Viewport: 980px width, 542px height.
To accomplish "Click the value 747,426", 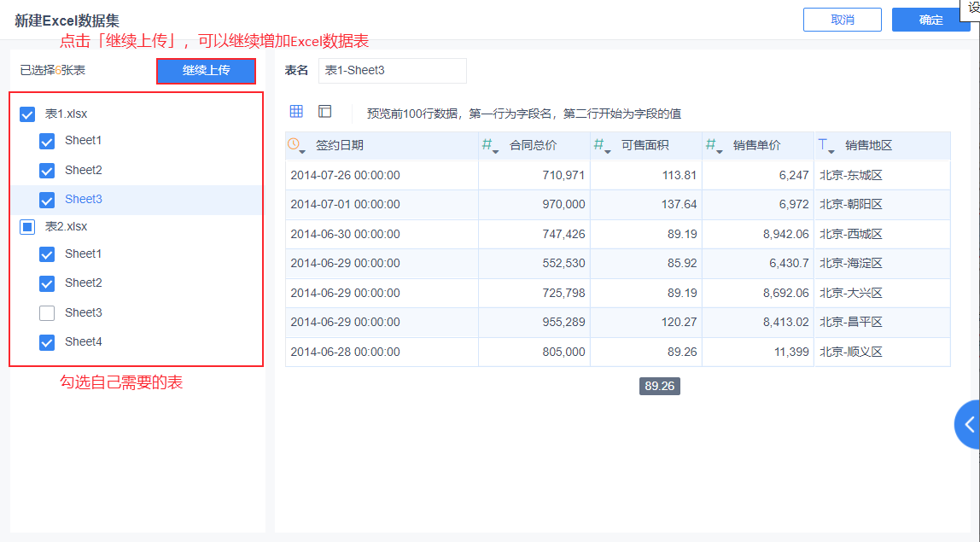I will (563, 235).
